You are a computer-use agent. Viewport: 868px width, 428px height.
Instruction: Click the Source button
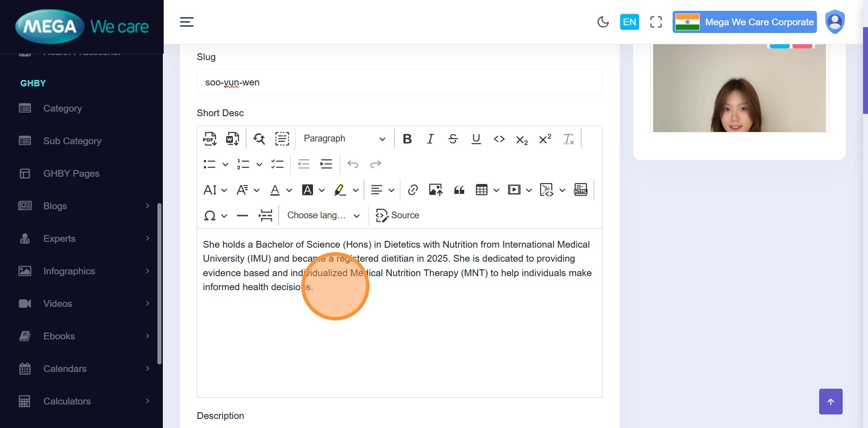tap(398, 216)
